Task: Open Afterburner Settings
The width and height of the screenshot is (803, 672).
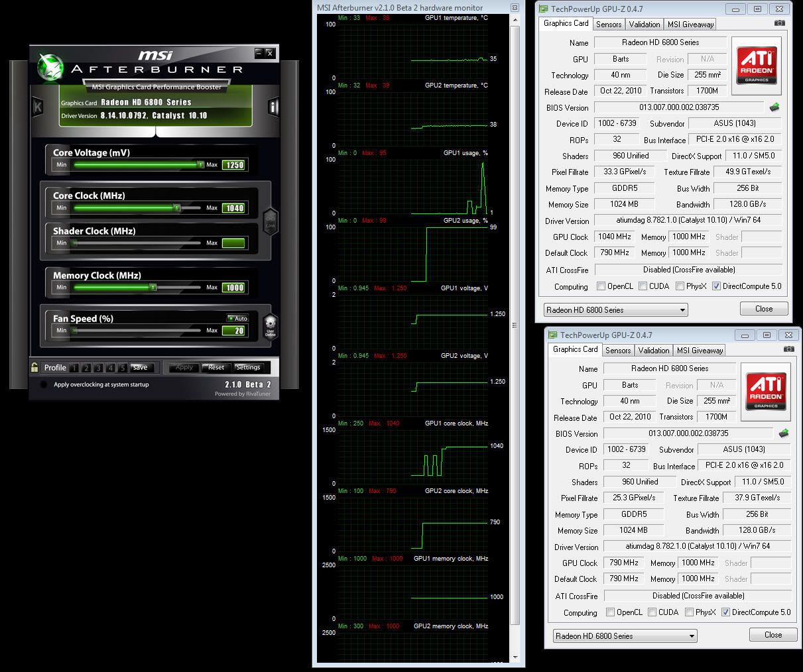Action: pos(248,367)
